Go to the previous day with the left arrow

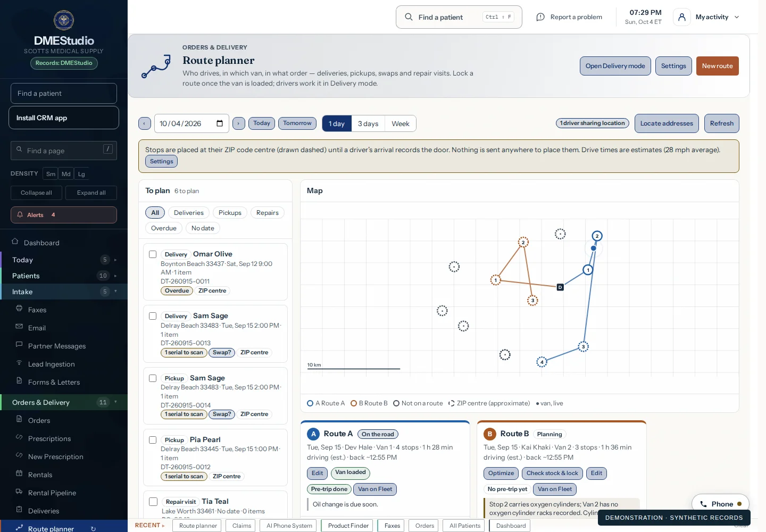145,123
